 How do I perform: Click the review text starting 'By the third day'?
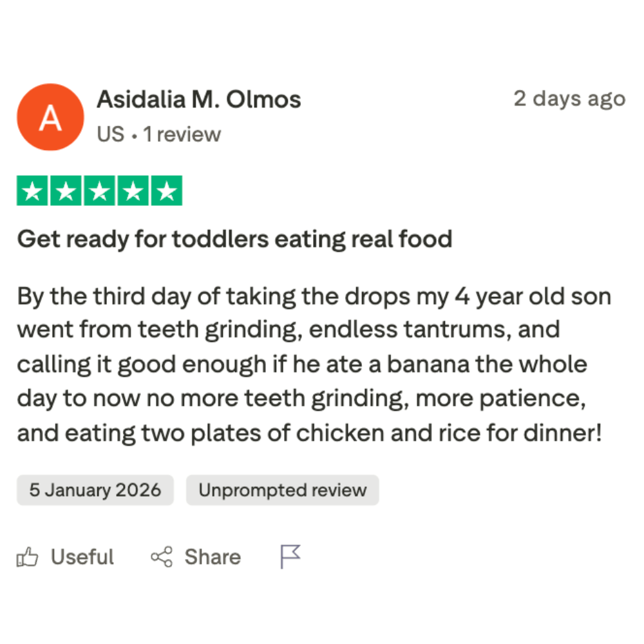(x=314, y=365)
